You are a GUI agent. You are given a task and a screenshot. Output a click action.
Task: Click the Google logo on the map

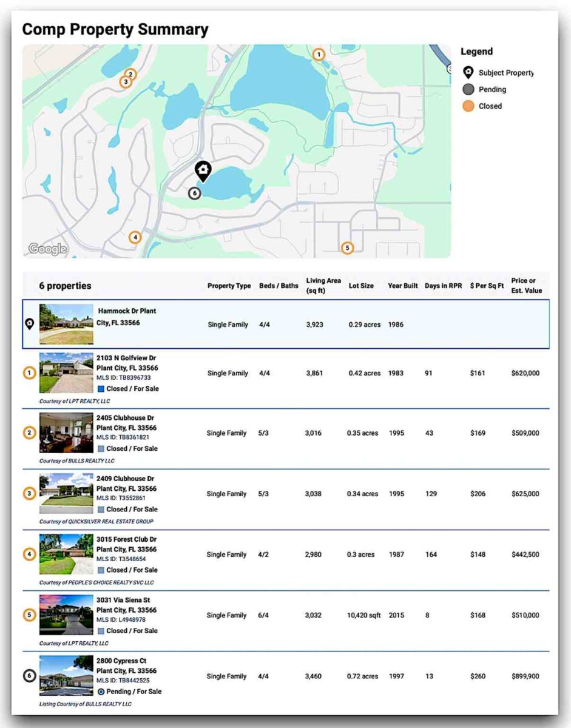click(x=47, y=249)
